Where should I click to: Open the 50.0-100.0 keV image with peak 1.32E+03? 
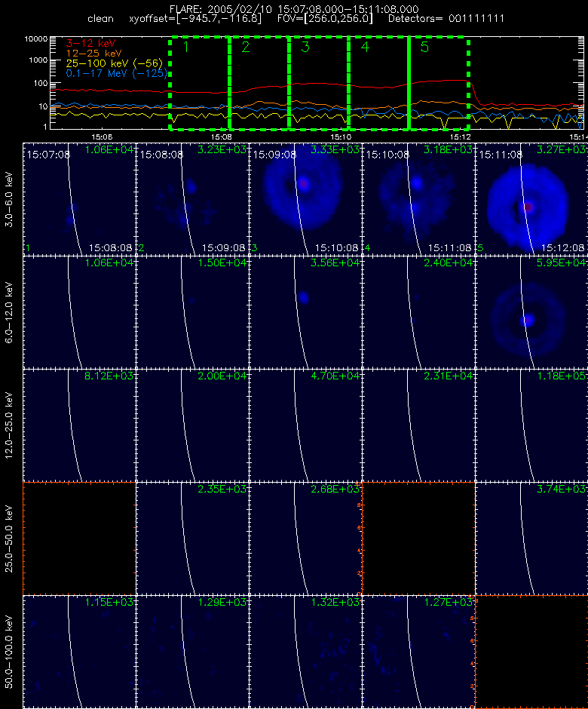point(305,652)
